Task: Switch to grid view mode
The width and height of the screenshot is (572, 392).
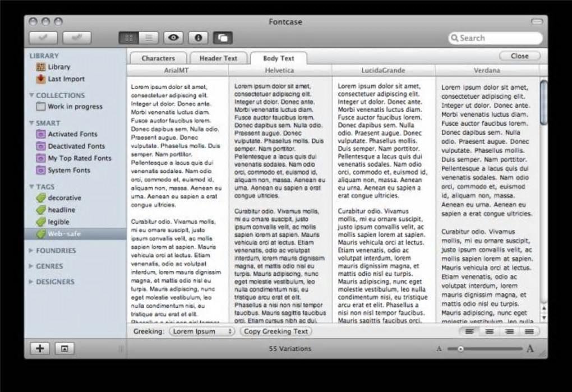Action: [129, 38]
